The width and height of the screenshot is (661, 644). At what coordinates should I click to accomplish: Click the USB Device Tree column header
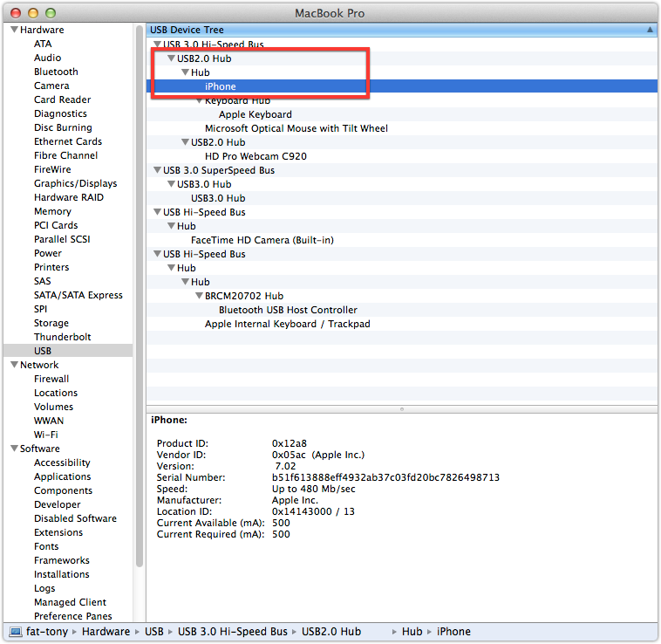tap(402, 30)
